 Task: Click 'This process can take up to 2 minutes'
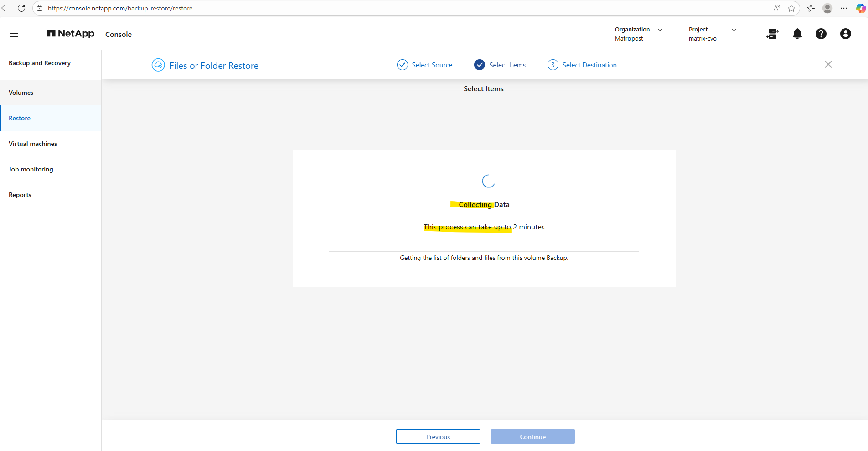[x=484, y=227]
